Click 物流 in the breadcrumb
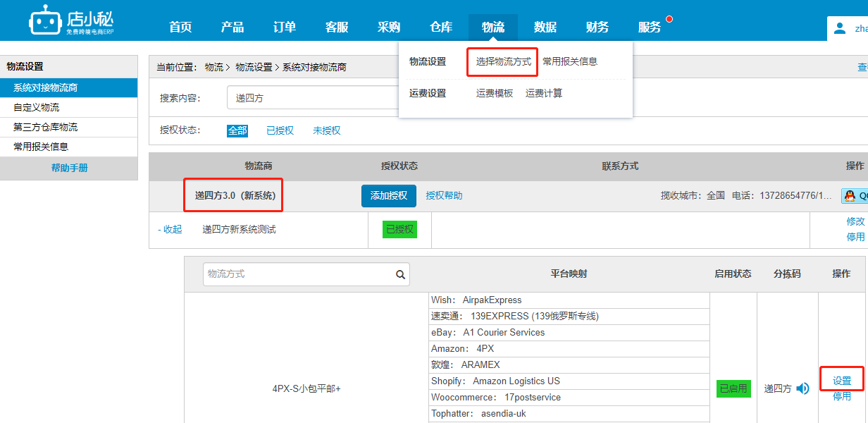 [x=214, y=67]
